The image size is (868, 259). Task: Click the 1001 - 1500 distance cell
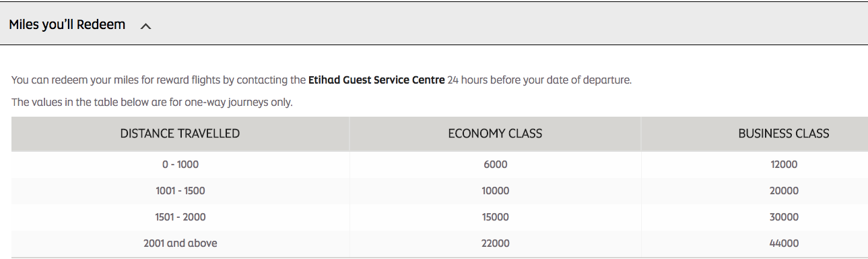tap(180, 191)
